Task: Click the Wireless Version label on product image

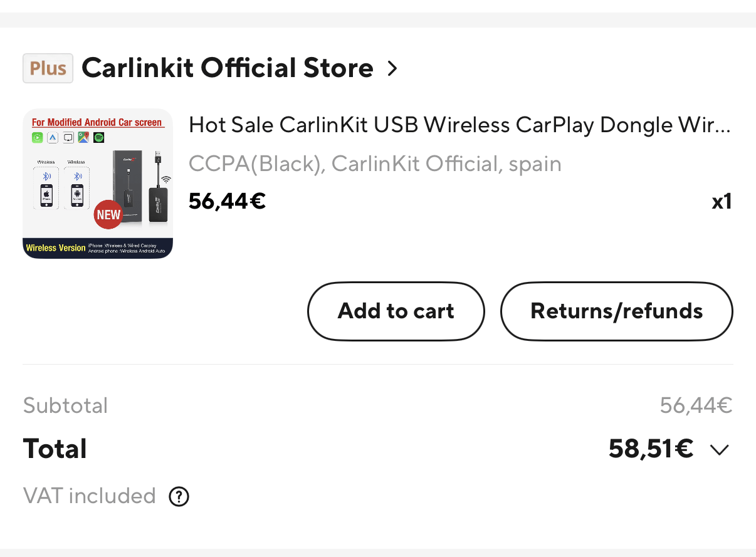Action: point(56,248)
